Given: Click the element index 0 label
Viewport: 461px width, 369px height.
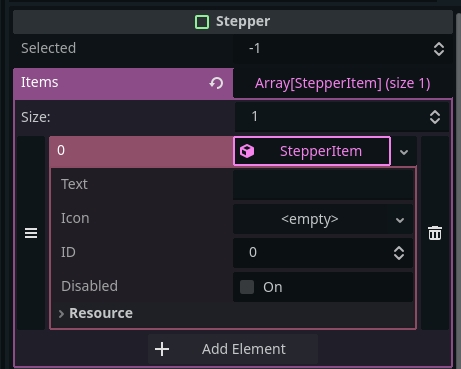Looking at the screenshot, I should [x=61, y=150].
